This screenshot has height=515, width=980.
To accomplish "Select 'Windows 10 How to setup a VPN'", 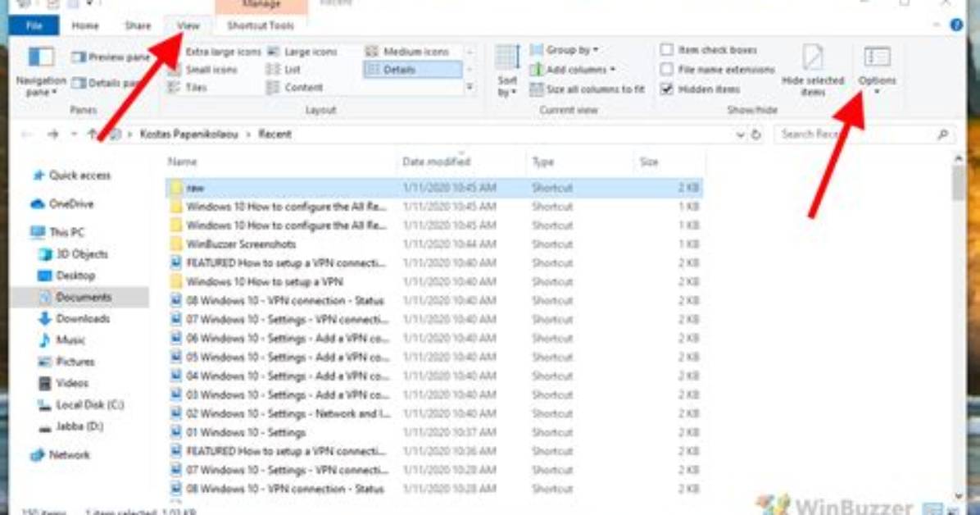I will tap(434, 281).
